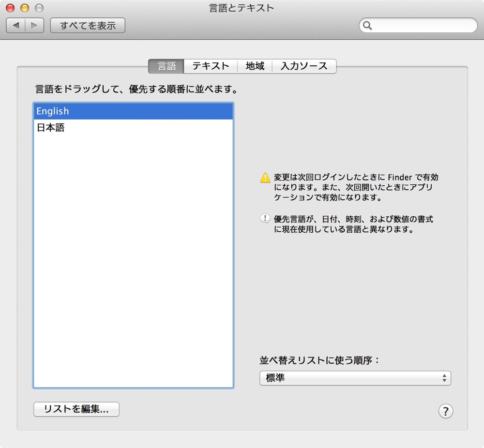Click the Finder login warning message text
The height and width of the screenshot is (448, 484).
pyautogui.click(x=356, y=187)
